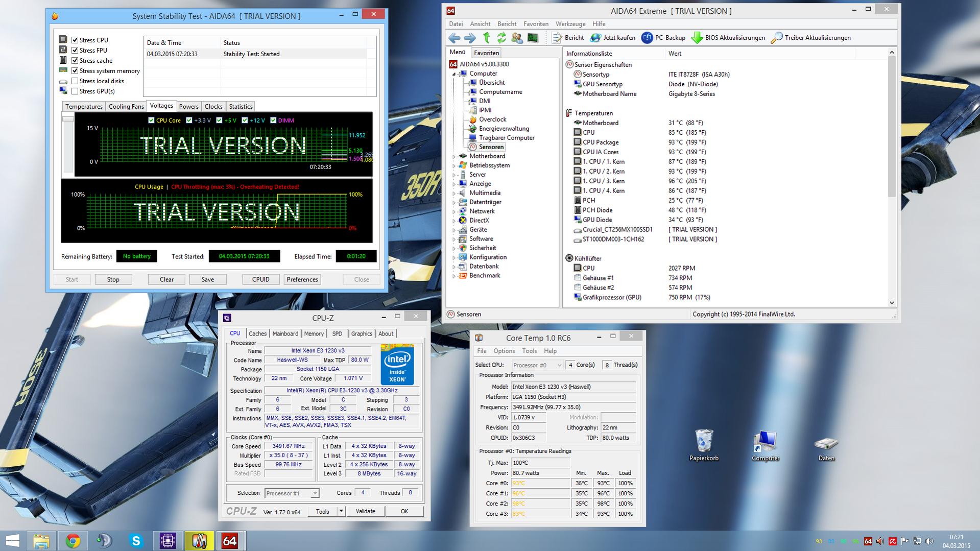Open Skype from the taskbar

click(136, 541)
